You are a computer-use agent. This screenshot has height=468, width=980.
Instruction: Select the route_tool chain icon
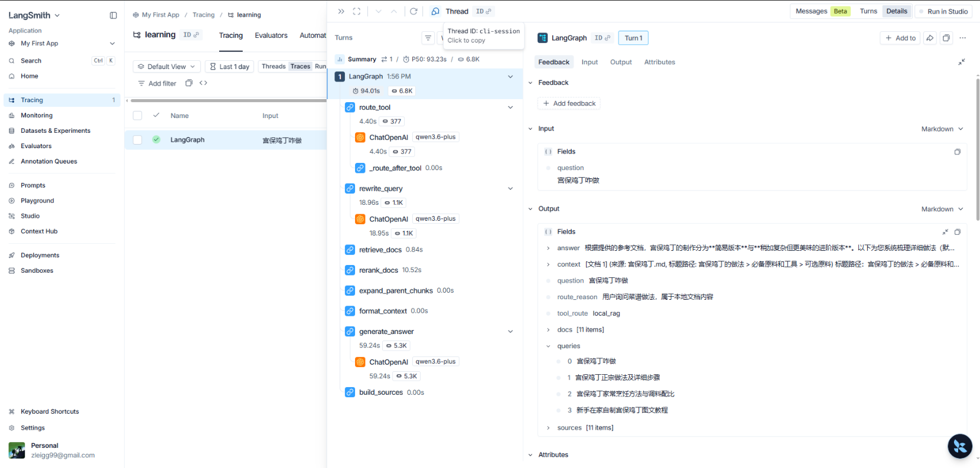[350, 107]
